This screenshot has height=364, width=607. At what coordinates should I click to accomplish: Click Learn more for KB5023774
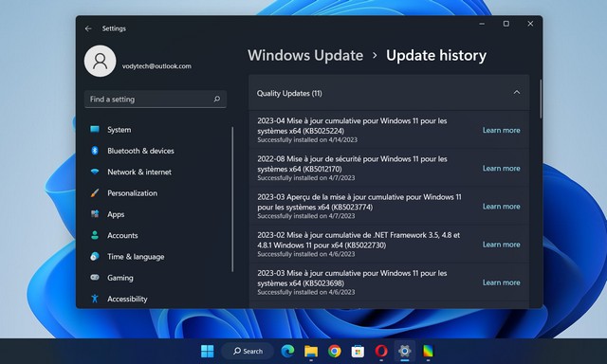tap(501, 207)
